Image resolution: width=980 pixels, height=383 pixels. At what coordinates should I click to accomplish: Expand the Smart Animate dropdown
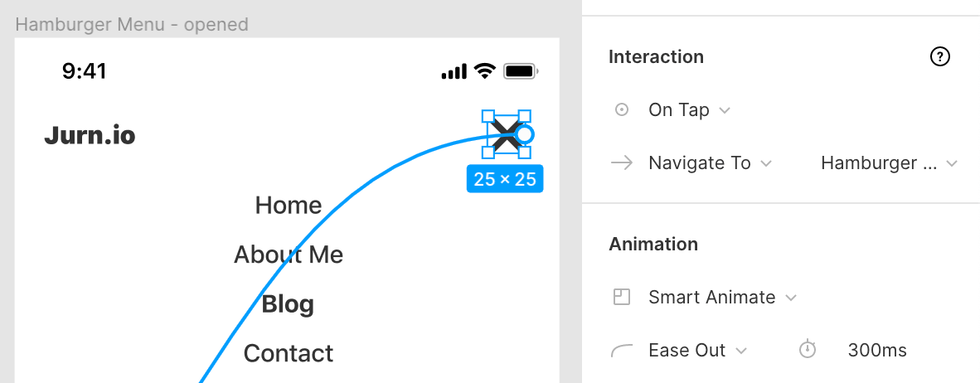click(722, 297)
